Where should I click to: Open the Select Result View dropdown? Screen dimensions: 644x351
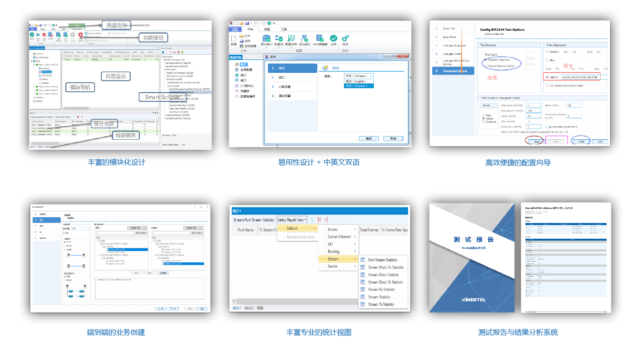coord(292,220)
